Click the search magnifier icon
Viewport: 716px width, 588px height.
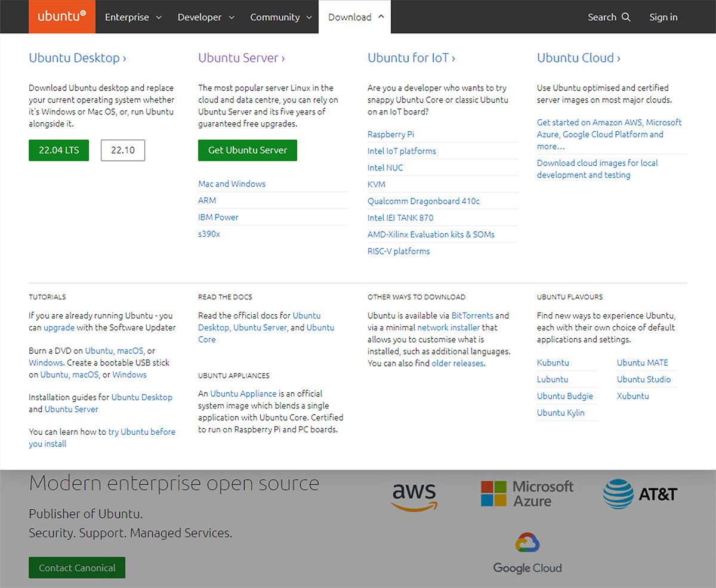pos(626,17)
